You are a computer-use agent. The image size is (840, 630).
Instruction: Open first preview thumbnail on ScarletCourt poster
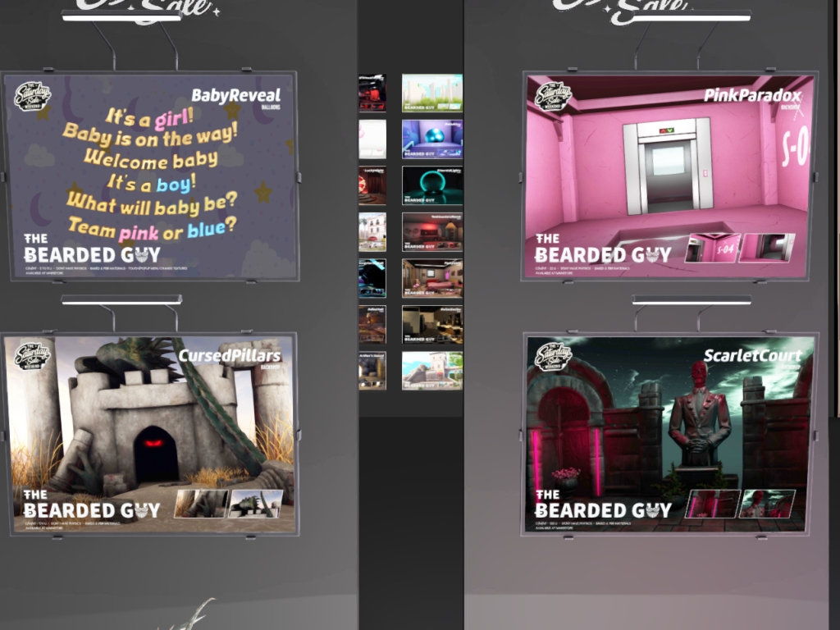[x=712, y=504]
